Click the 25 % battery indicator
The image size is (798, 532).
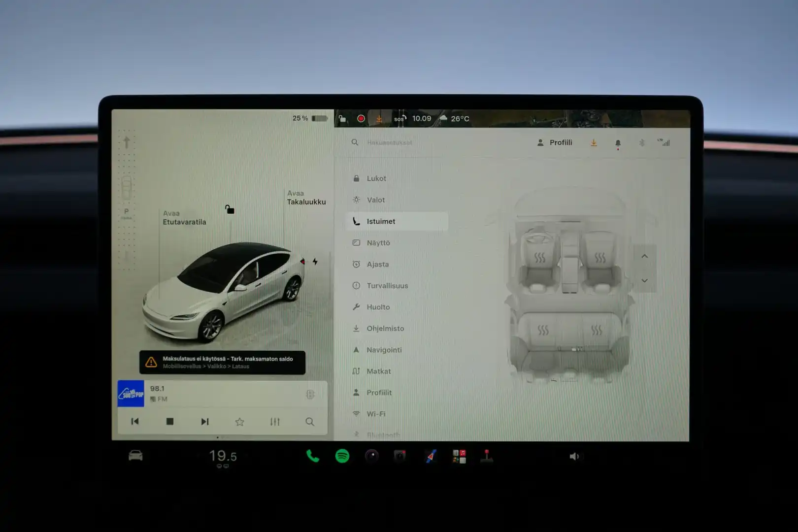(x=310, y=118)
